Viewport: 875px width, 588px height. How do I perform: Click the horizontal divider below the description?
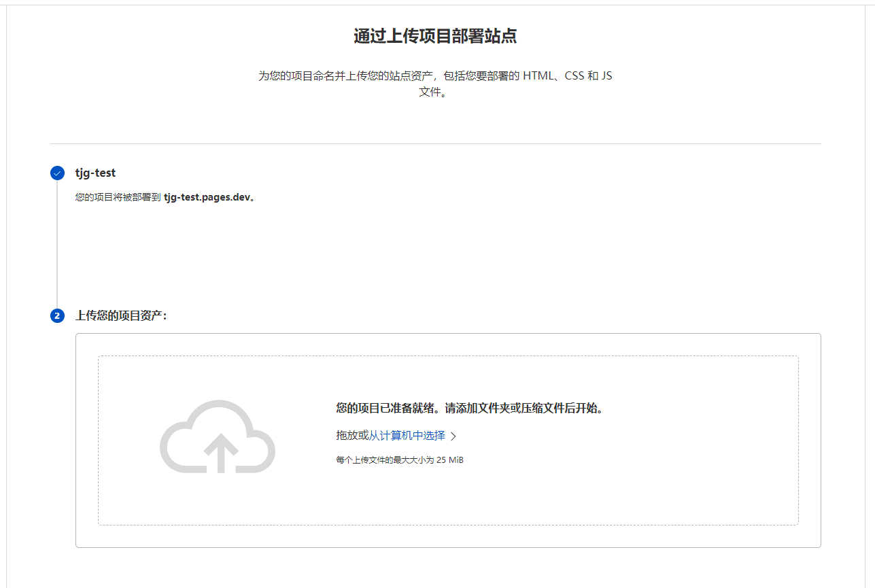[435, 144]
